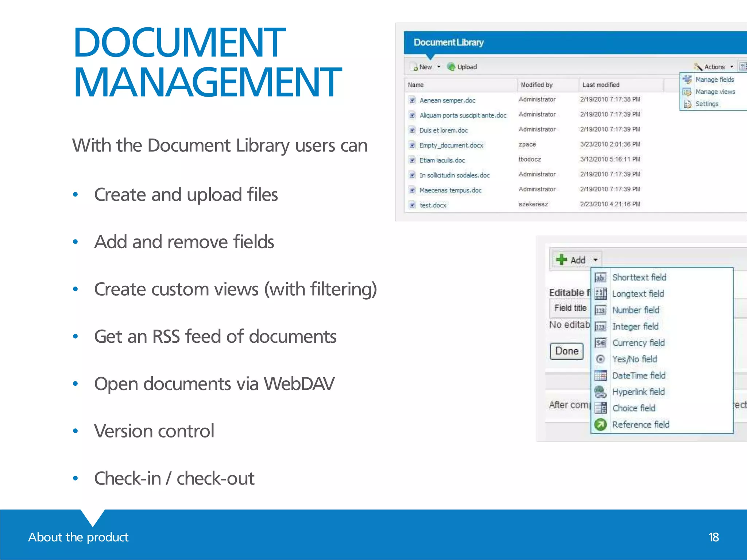The height and width of the screenshot is (560, 747).
Task: Click the Integer field 123 icon
Action: (600, 327)
